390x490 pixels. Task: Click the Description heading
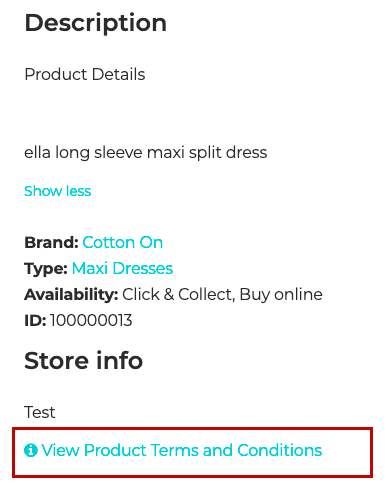tap(95, 24)
